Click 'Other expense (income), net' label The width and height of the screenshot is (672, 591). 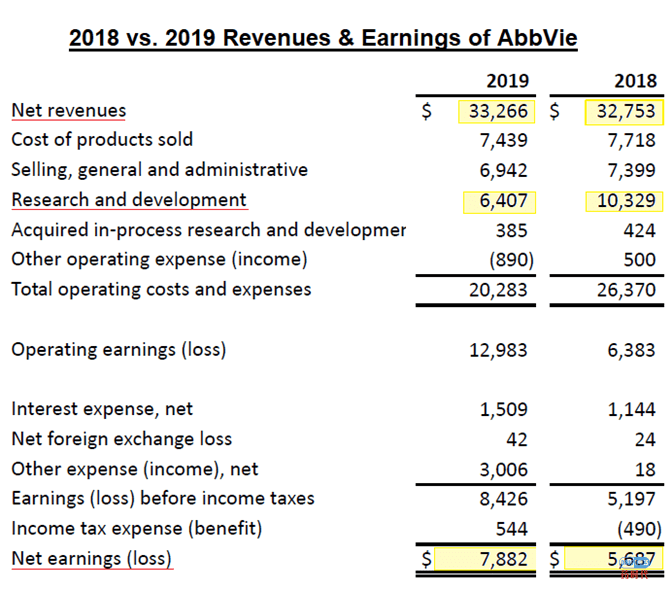[135, 469]
